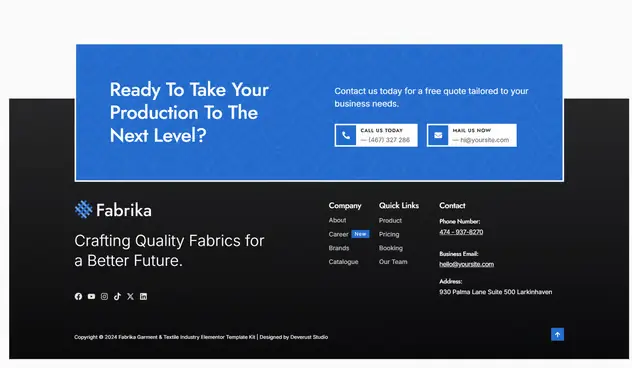The image size is (632, 368).
Task: Click the blue back-to-top arrow button
Action: [557, 334]
